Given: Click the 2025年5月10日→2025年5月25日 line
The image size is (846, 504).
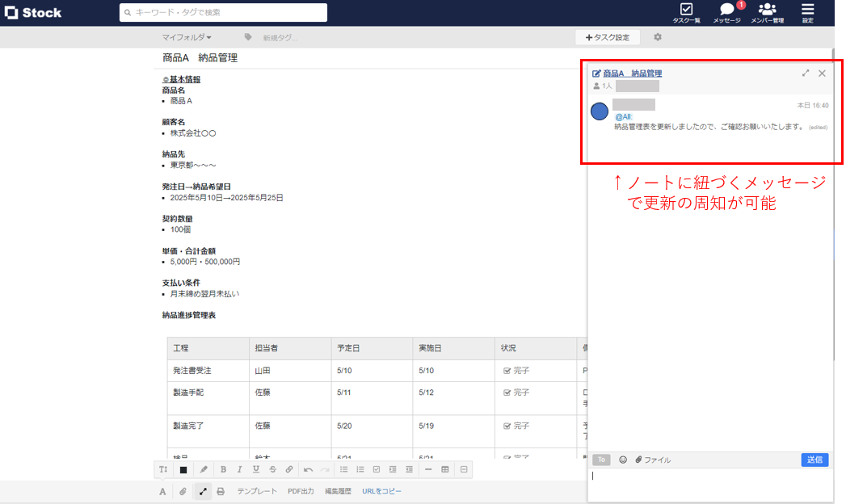Looking at the screenshot, I should [x=226, y=198].
